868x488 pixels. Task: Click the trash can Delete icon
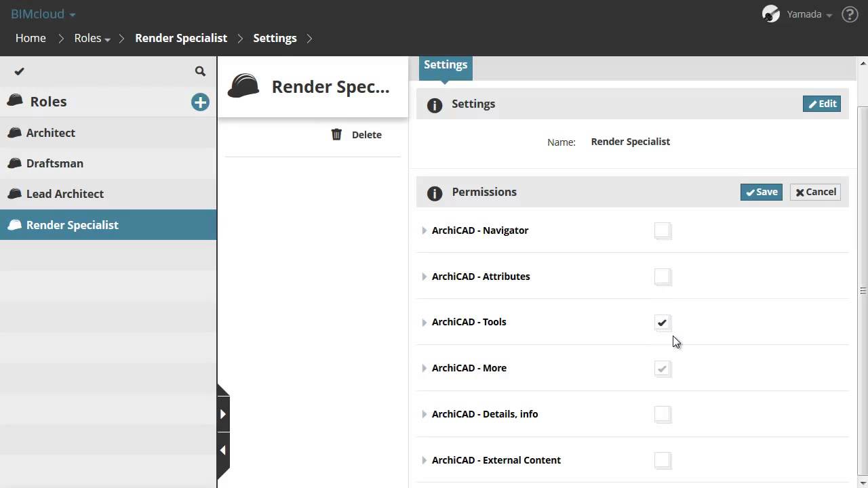[x=336, y=134]
